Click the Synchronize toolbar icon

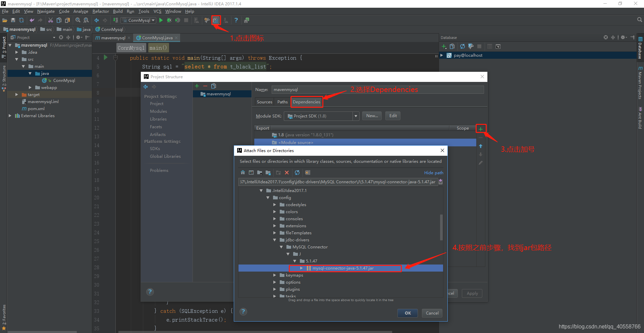[21, 20]
